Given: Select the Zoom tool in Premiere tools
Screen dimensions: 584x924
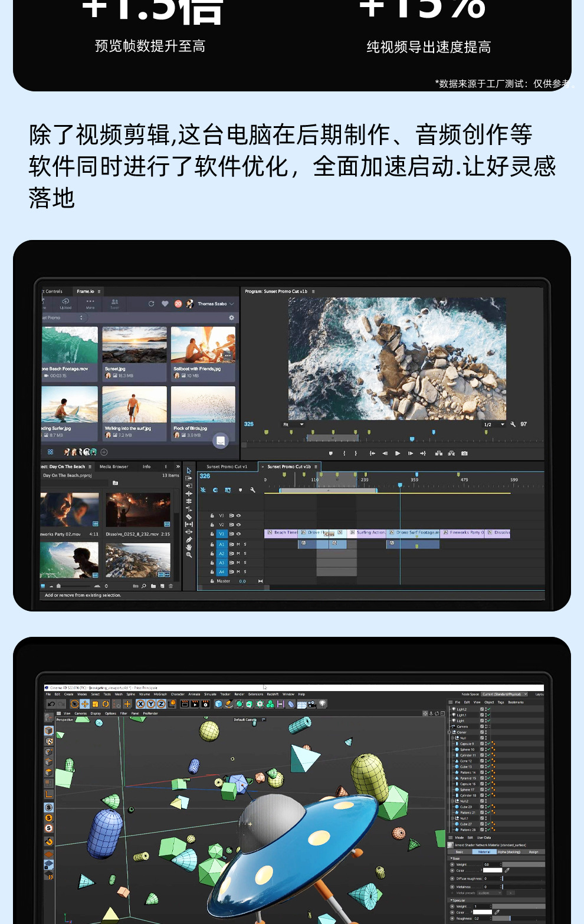Looking at the screenshot, I should (189, 555).
